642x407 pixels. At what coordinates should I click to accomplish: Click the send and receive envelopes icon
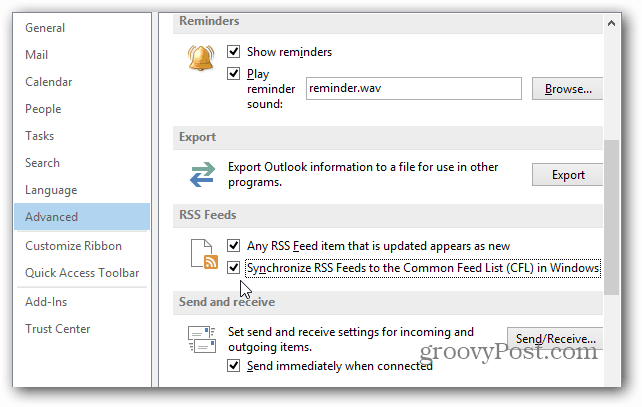point(202,339)
